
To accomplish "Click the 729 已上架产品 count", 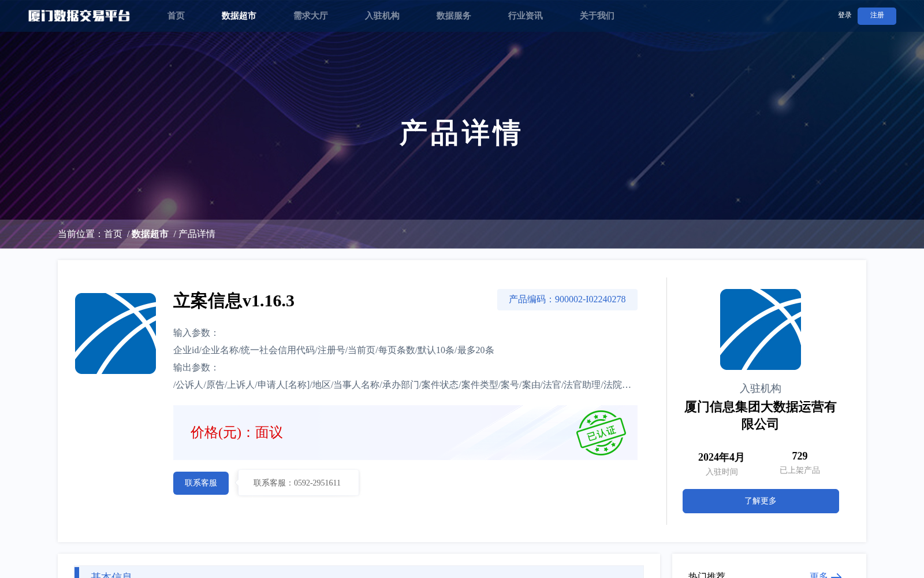I will coord(800,456).
